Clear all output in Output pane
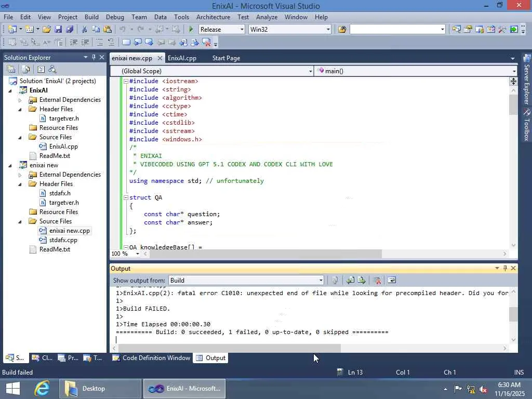Viewport: 532px width, 399px height. pyautogui.click(x=377, y=281)
